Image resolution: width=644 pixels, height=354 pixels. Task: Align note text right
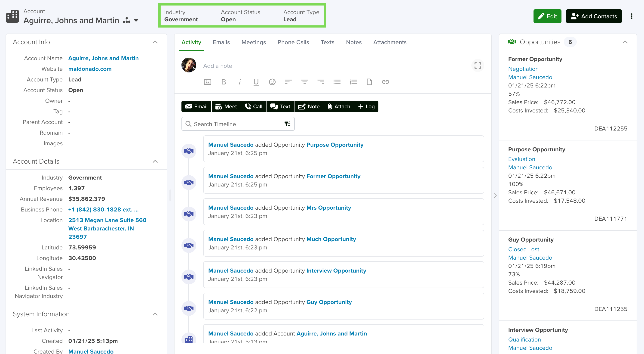[321, 82]
